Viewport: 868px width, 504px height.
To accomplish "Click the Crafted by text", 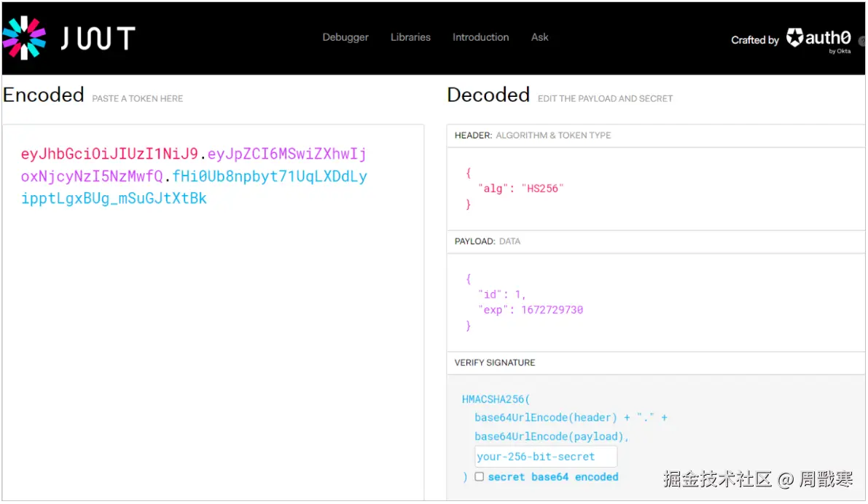I will tap(754, 40).
